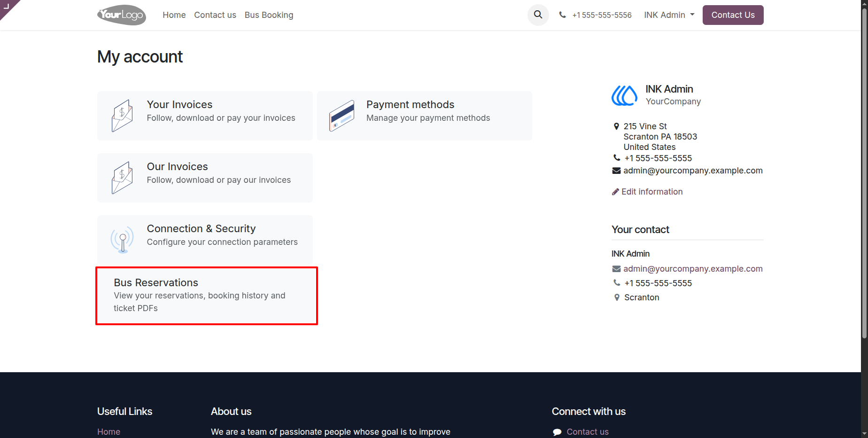Click the YourCompany droplet avatar
This screenshot has height=438, width=868.
pos(624,95)
